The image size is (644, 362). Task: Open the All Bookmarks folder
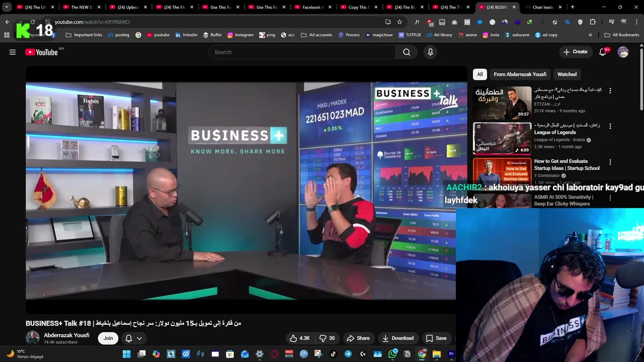click(x=622, y=35)
